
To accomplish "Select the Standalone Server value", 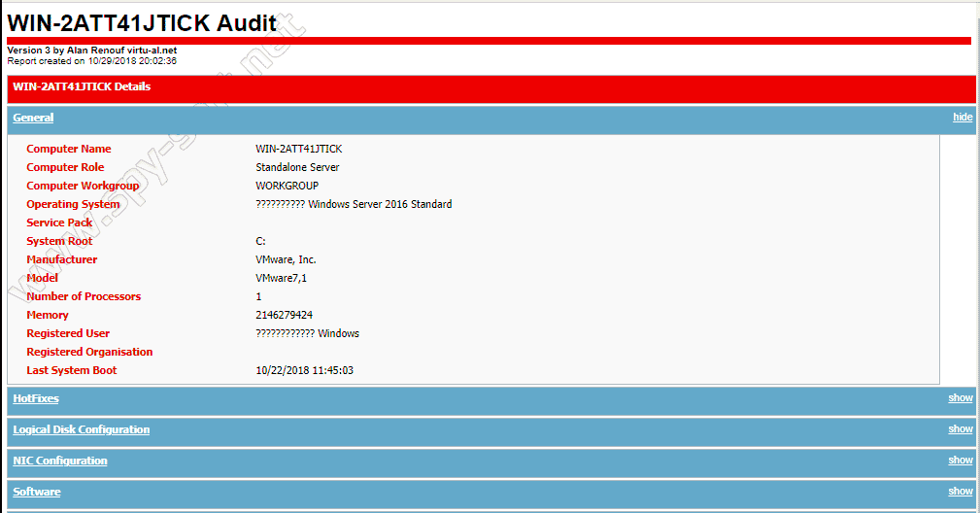I will click(x=297, y=167).
